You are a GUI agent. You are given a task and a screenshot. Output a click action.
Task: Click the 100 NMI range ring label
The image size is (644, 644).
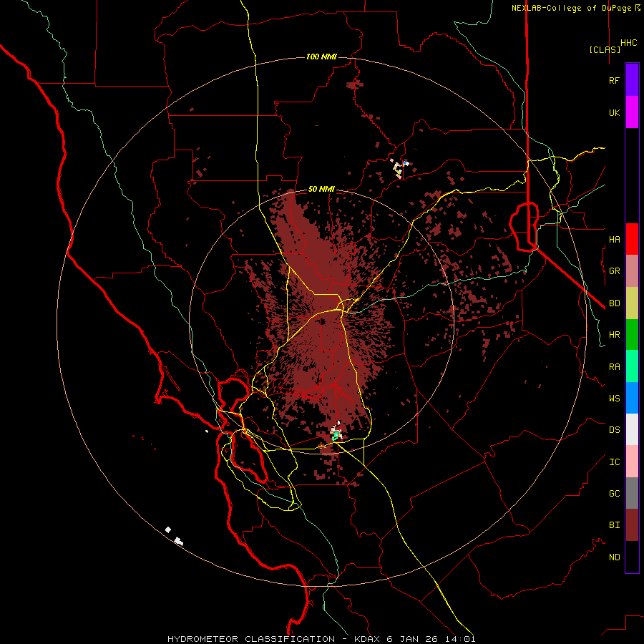point(321,57)
